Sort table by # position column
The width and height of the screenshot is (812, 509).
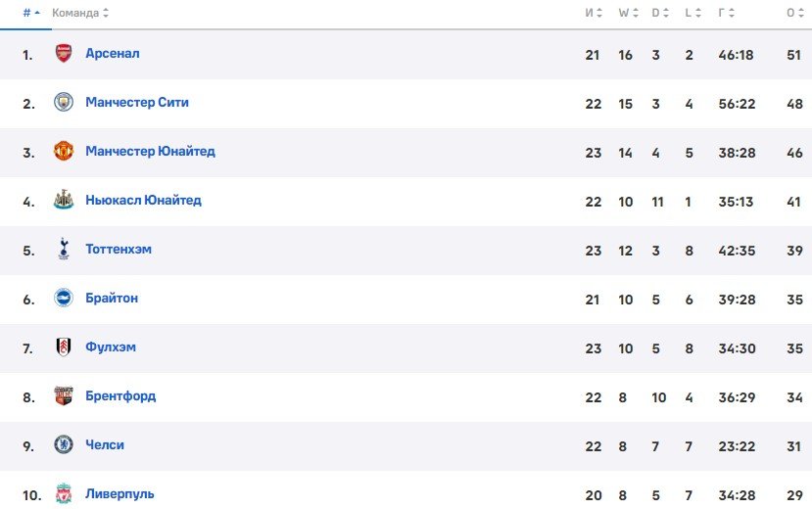[31, 13]
